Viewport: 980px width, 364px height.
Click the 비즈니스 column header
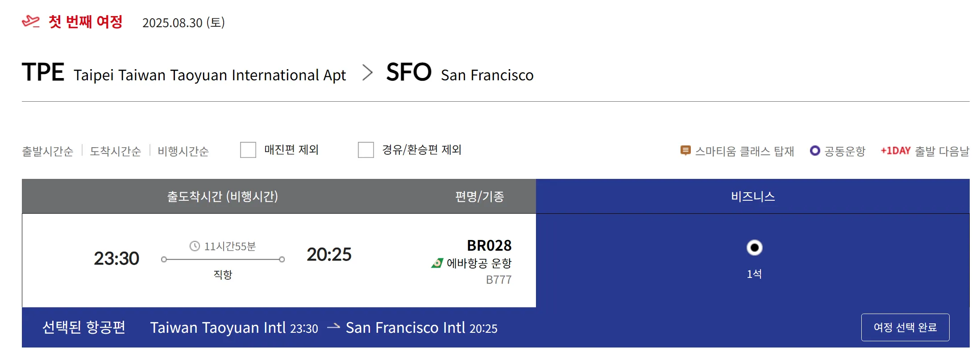pos(753,196)
